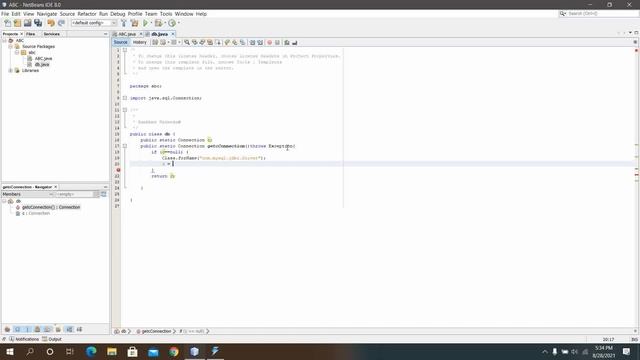This screenshot has height=360, width=640.
Task: Click the Debug Project toolbar icon
Action: 158,23
